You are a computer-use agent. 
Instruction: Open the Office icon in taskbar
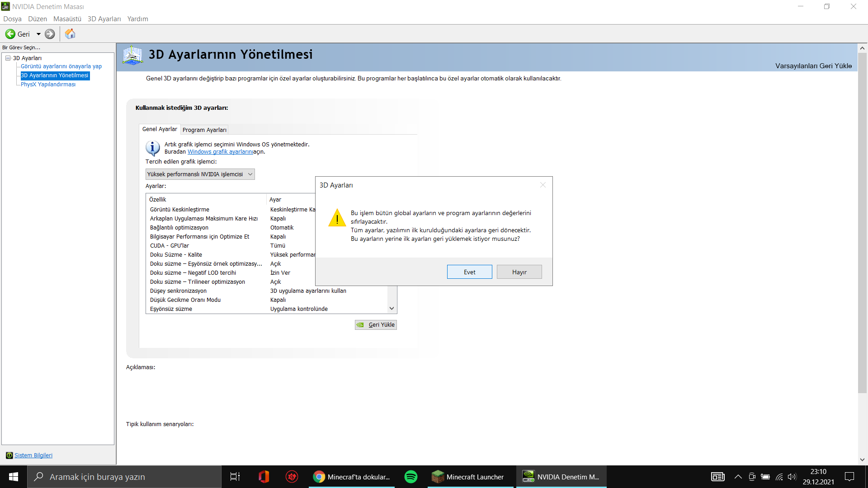tap(264, 477)
